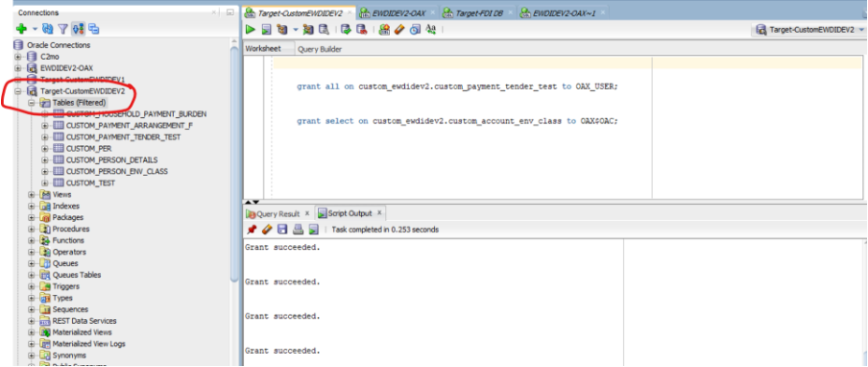This screenshot has width=868, height=367.
Task: Run Statement with the green play icon
Action: (x=251, y=30)
